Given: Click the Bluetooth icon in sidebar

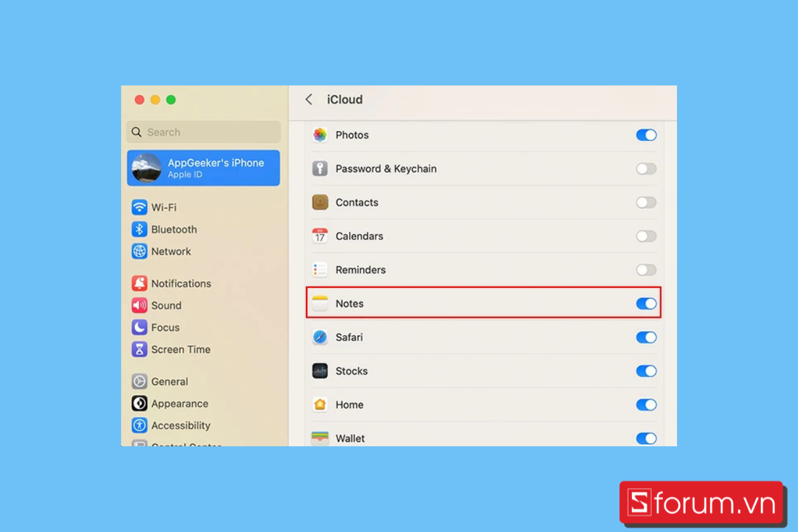Looking at the screenshot, I should pos(139,229).
